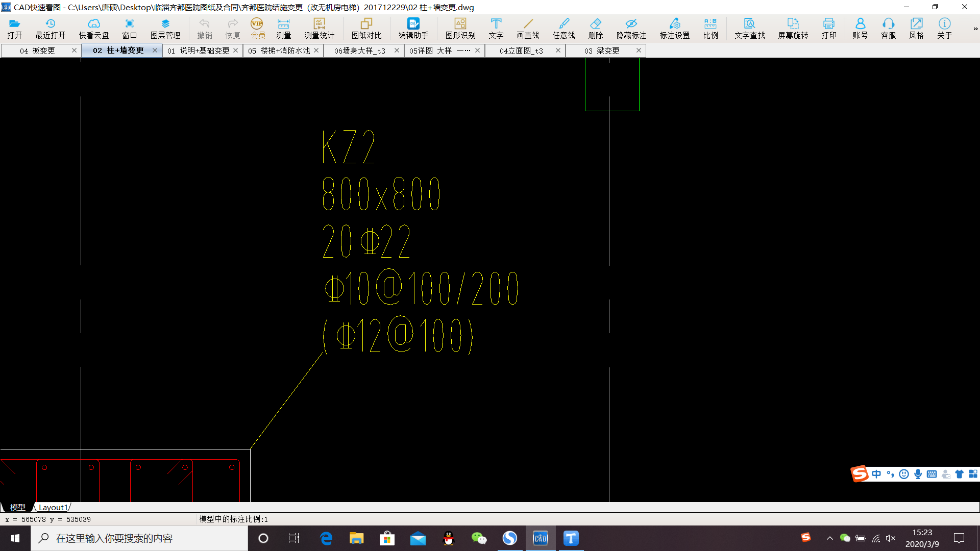Select the 任意线 freehand line tool

coord(564,29)
